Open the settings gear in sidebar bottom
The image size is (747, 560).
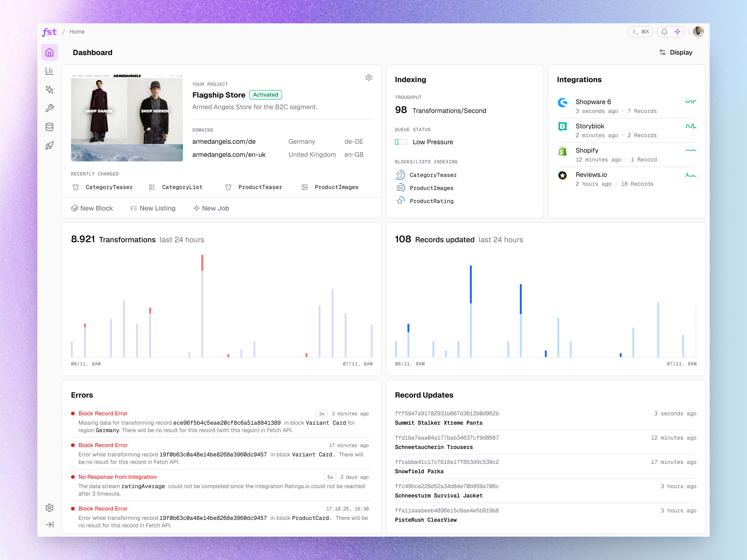click(49, 508)
